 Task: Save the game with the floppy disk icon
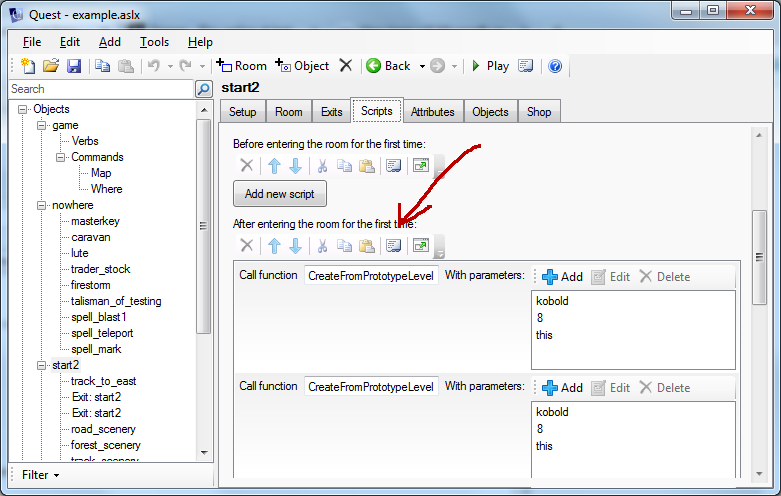(74, 66)
